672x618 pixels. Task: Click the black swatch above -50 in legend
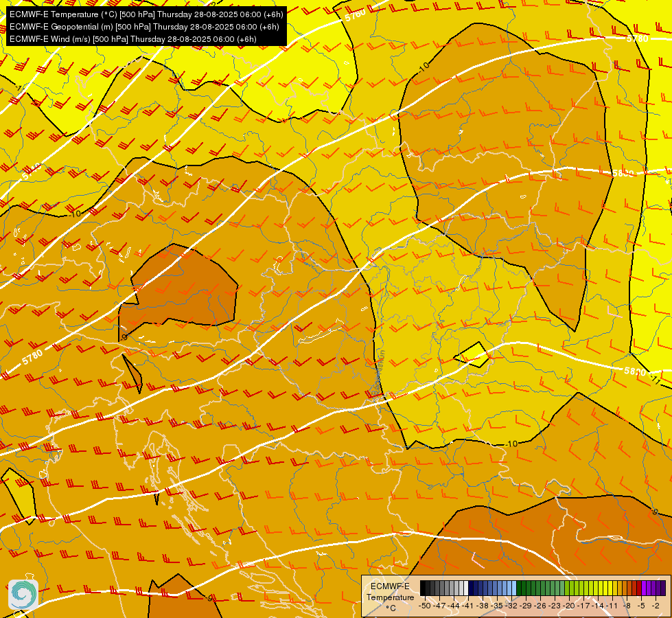pos(423,588)
